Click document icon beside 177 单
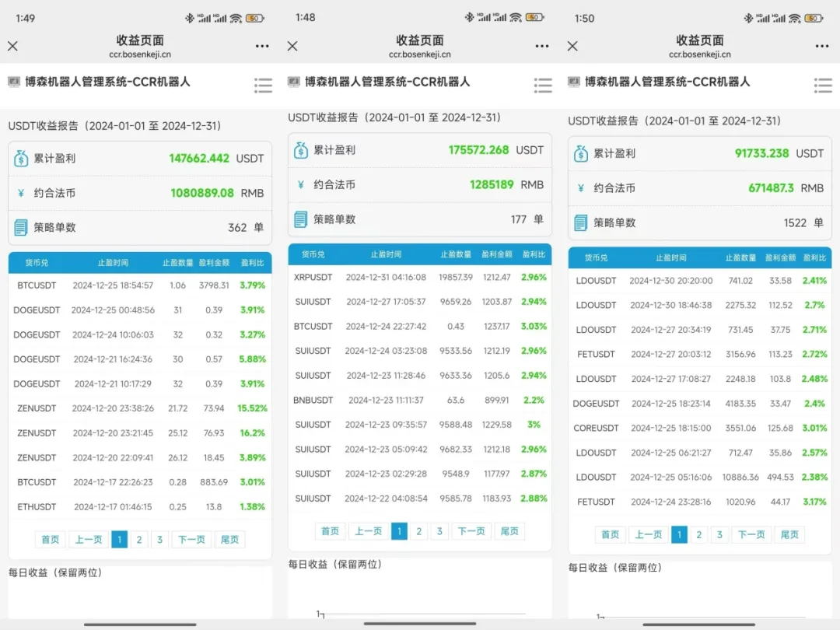840x630 pixels. coord(300,219)
